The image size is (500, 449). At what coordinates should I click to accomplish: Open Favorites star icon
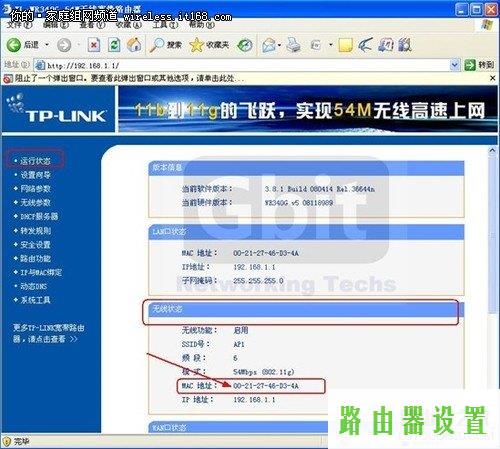click(209, 45)
